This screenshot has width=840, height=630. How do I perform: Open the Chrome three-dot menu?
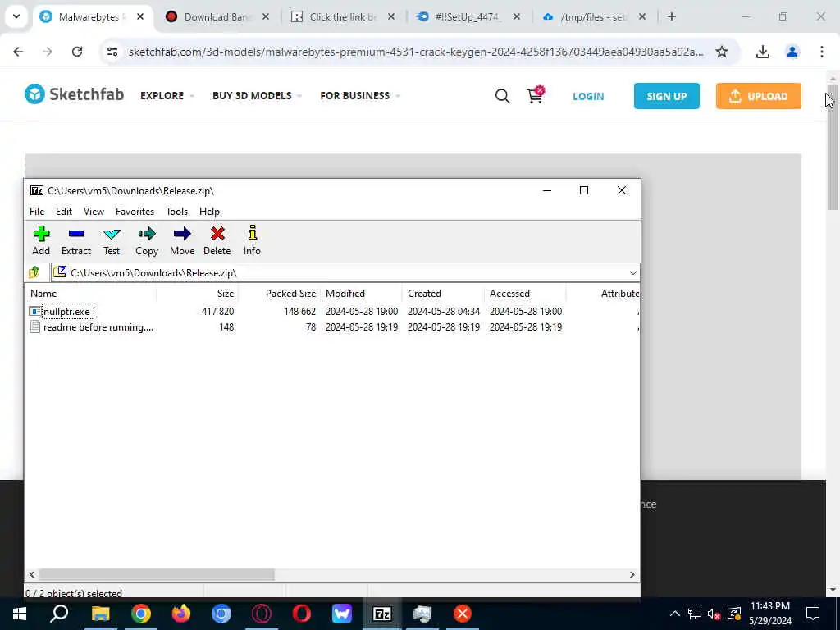tap(821, 52)
